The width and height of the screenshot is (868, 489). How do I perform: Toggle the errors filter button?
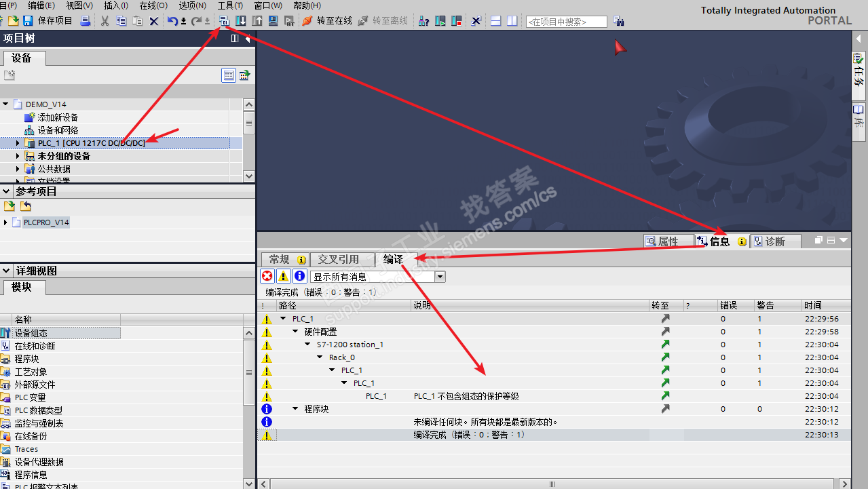click(267, 276)
